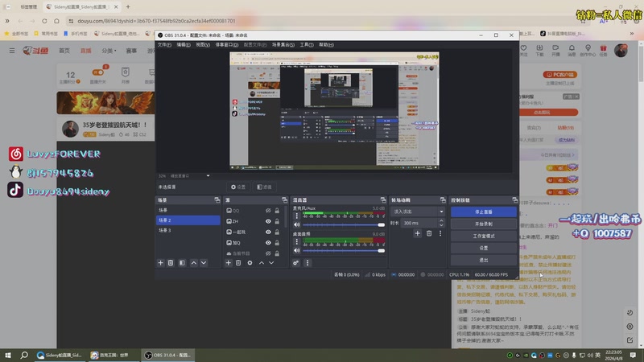This screenshot has height=362, width=644.
Task: Move source down arrow in 源 panel
Action: click(x=271, y=263)
